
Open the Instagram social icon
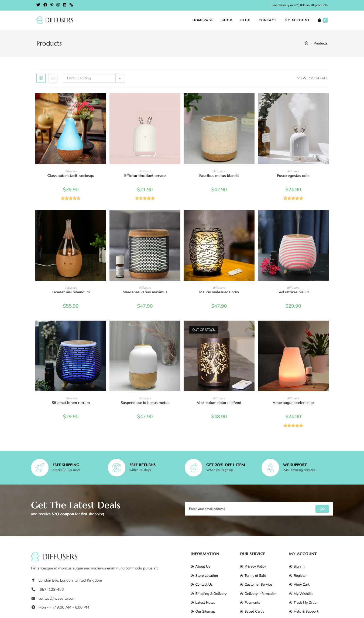coord(58,5)
